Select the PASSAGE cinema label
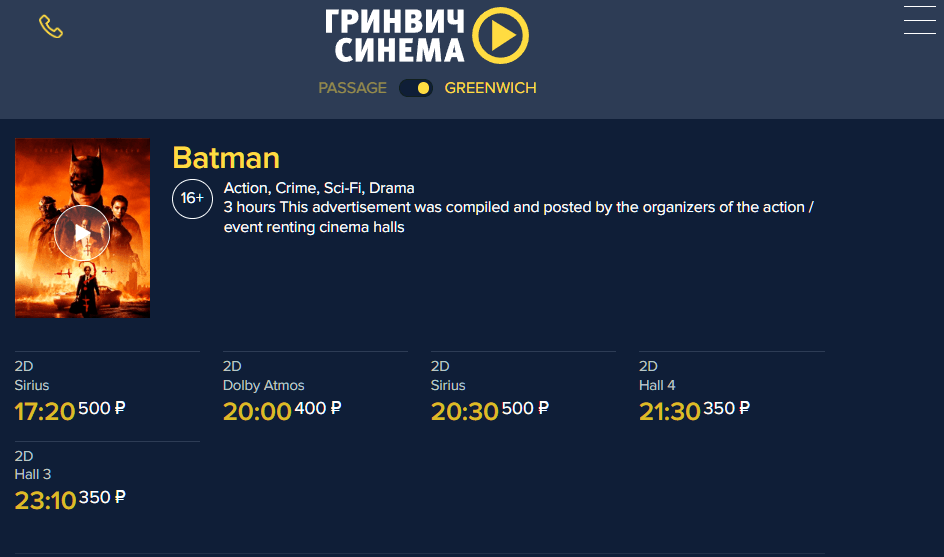Screen dimensions: 944x557 tap(352, 88)
